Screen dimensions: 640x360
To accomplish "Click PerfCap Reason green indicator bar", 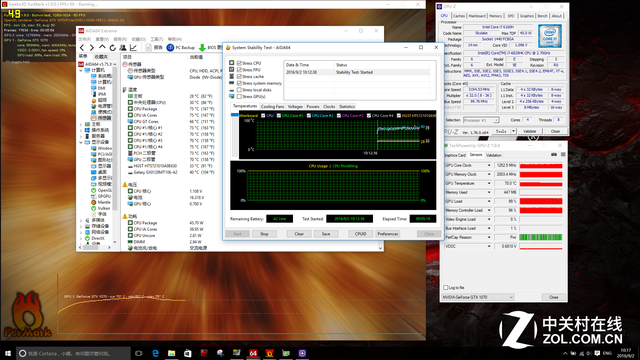I will [x=541, y=237].
